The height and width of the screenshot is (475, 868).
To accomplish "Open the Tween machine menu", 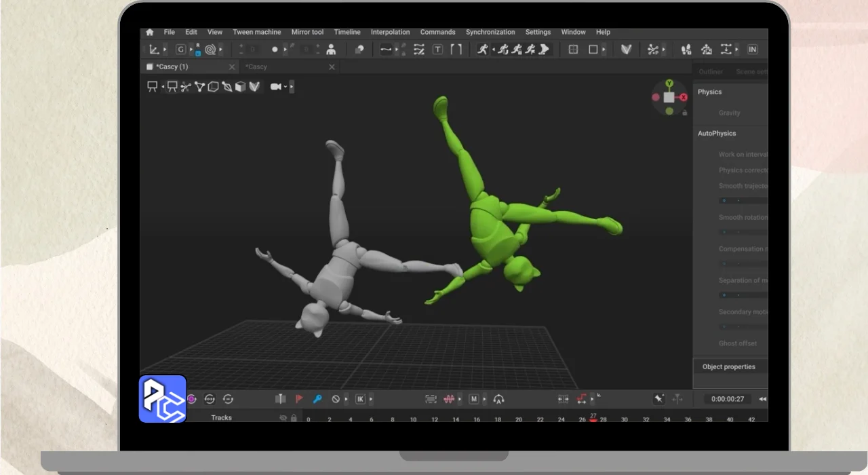I will pos(256,32).
